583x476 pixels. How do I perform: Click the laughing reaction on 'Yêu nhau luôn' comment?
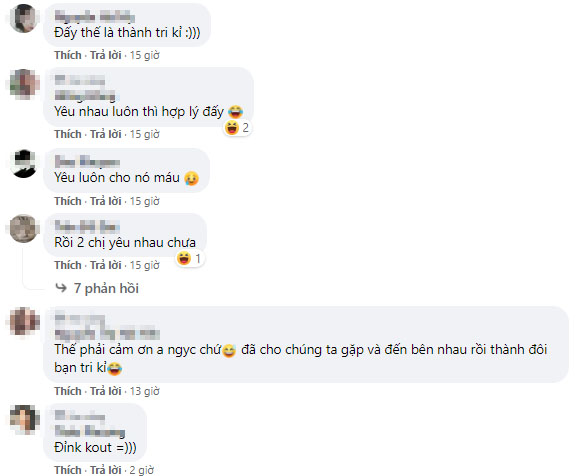coord(237,128)
